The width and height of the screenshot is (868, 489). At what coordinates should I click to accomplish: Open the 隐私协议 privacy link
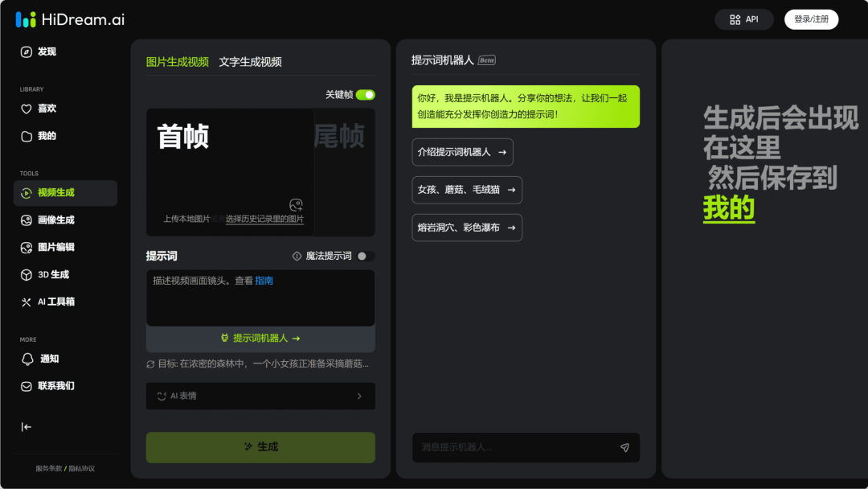click(x=81, y=469)
